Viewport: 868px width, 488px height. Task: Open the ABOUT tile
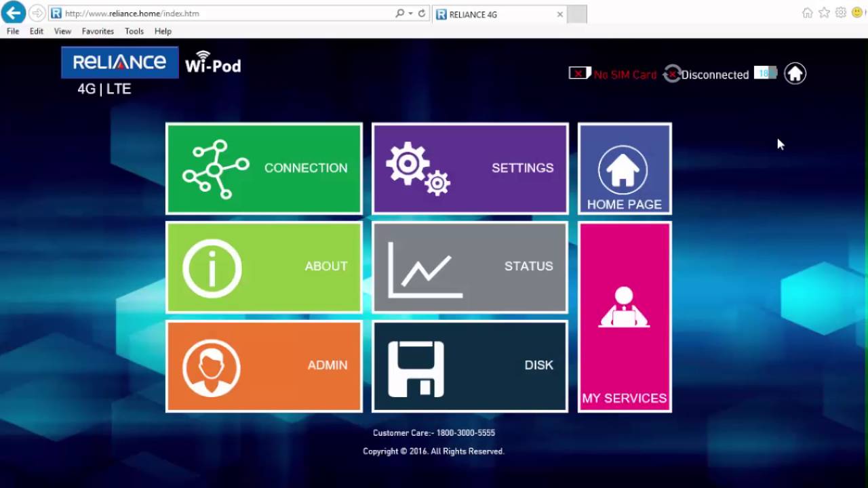tap(264, 267)
